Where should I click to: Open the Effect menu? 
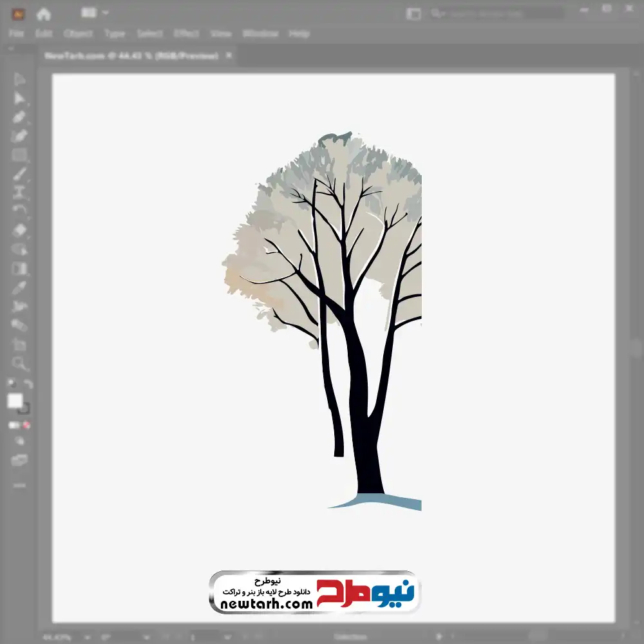tap(187, 33)
